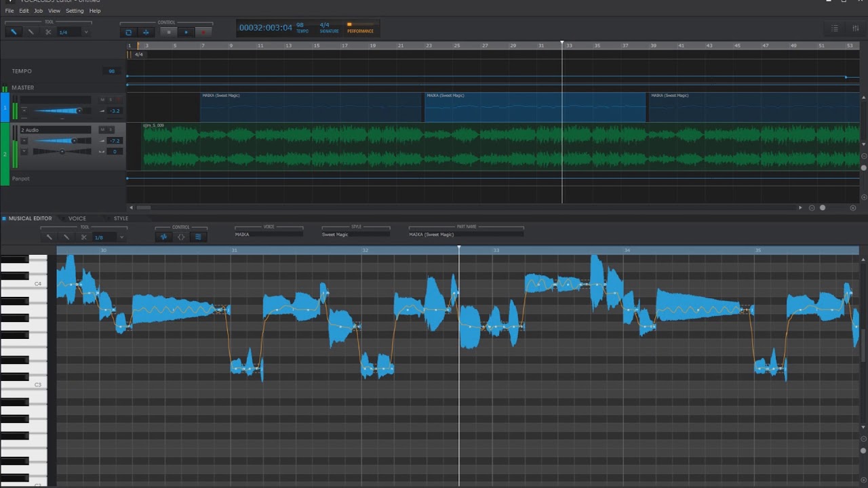Open the Setting menu

click(x=75, y=11)
